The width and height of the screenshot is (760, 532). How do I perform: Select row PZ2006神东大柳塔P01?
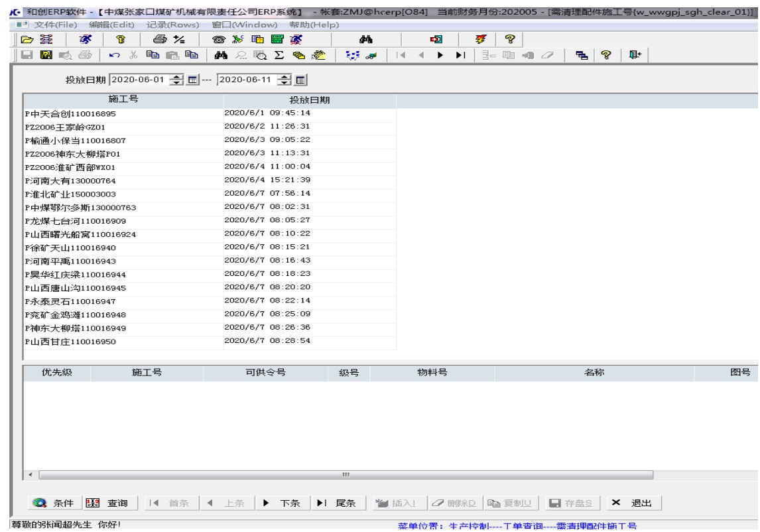(210, 154)
